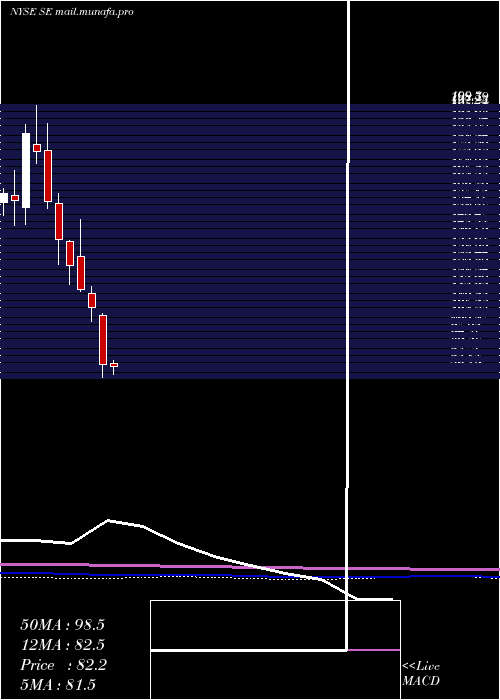Click the '12MA : 82.5' value
500x700 pixels.
pyautogui.click(x=62, y=645)
